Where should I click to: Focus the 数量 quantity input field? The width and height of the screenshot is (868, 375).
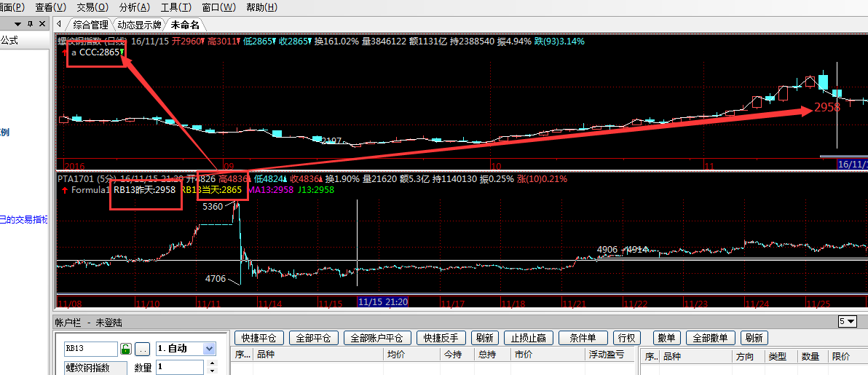(x=181, y=367)
